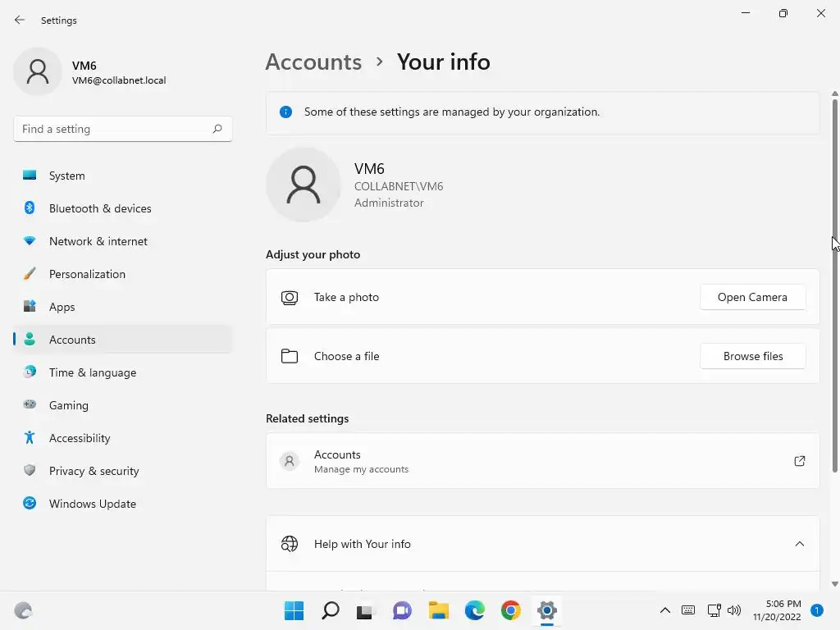Collapse the Help with Your info section
The image size is (840, 630).
point(799,544)
